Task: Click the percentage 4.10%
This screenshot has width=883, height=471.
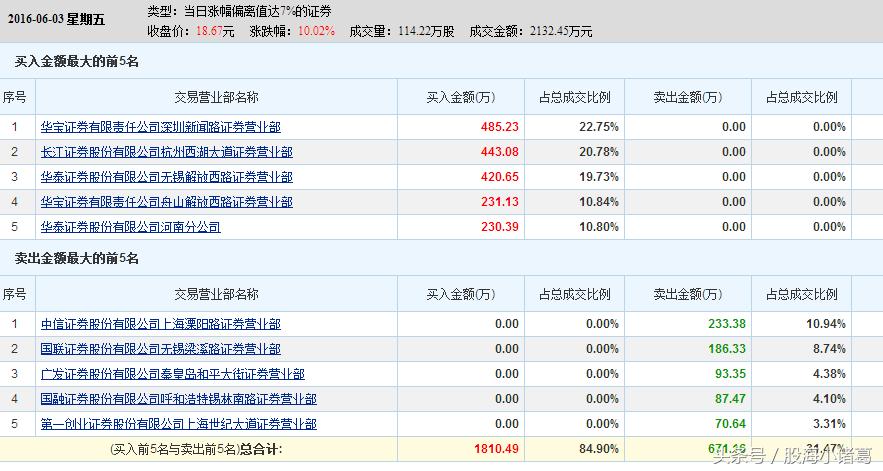Action: pyautogui.click(x=829, y=399)
